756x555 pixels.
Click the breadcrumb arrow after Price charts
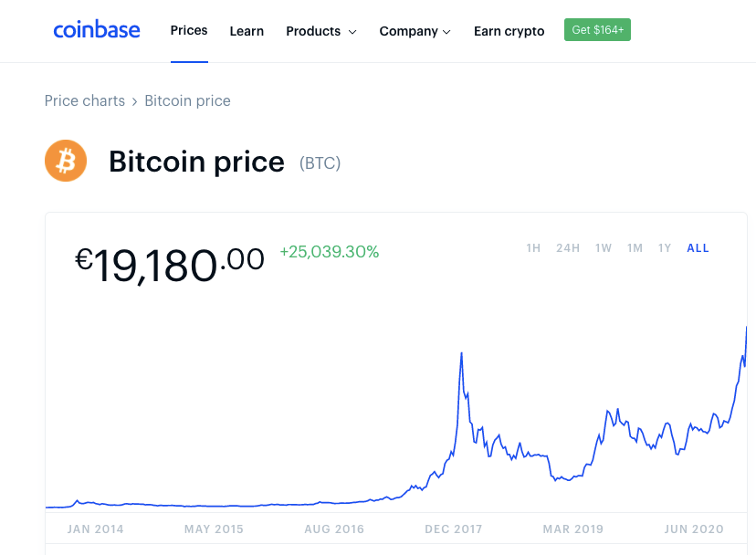134,101
